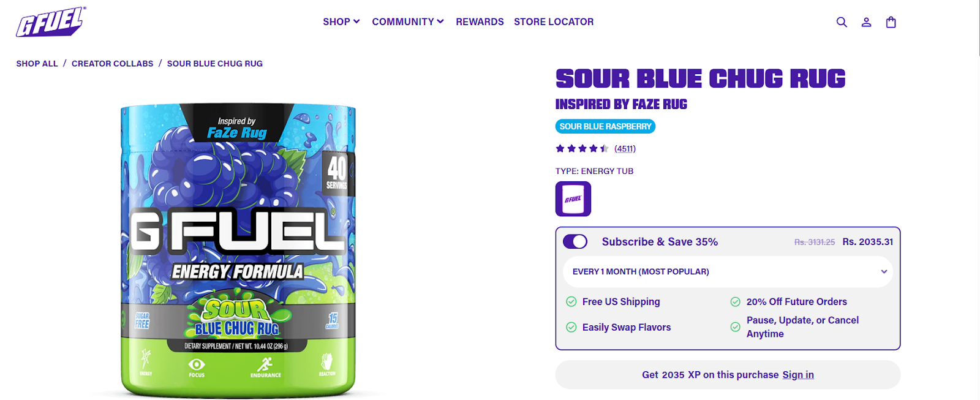Click the Free US Shipping checkmark icon
The image size is (980, 400).
pyautogui.click(x=571, y=301)
